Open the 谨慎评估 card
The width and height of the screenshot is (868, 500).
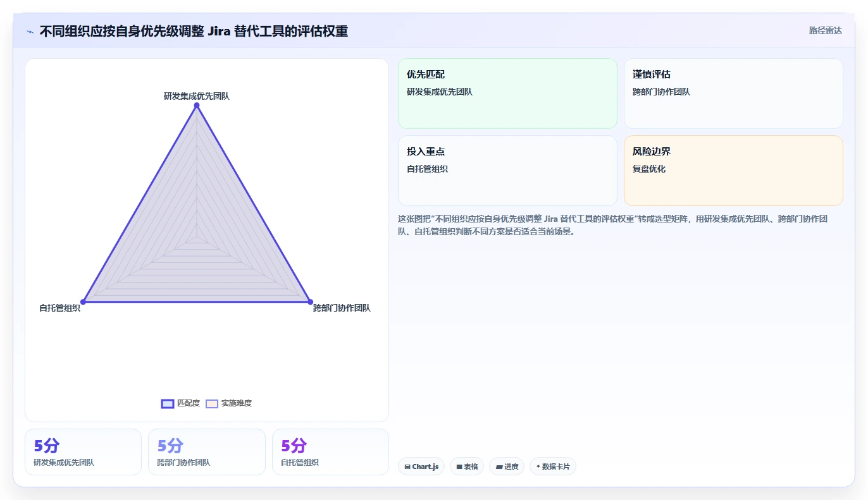(733, 94)
